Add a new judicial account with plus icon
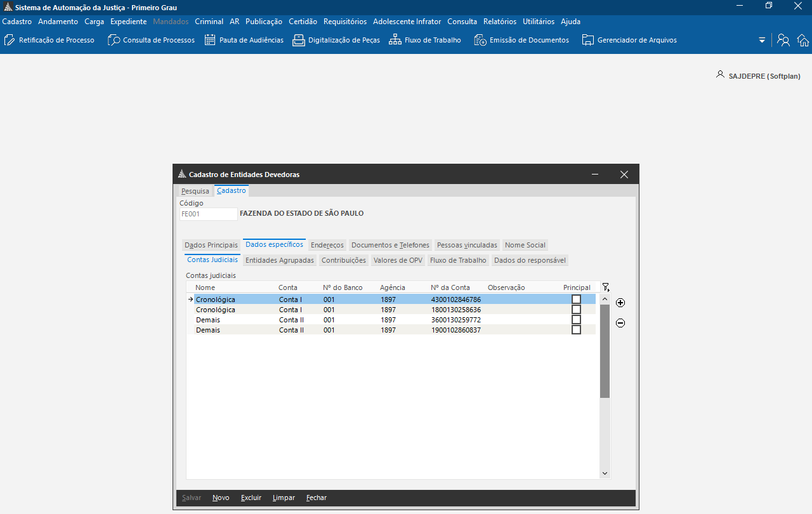The image size is (812, 514). coord(620,303)
